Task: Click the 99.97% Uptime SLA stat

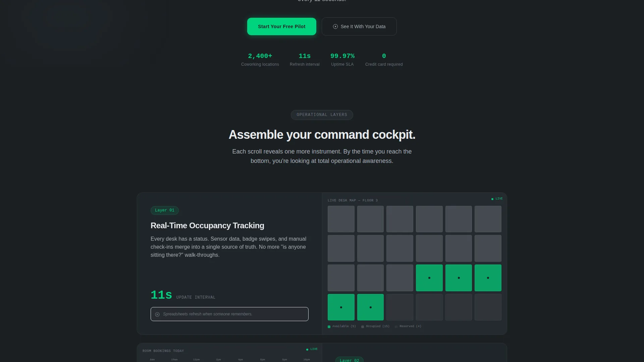Action: tap(342, 60)
